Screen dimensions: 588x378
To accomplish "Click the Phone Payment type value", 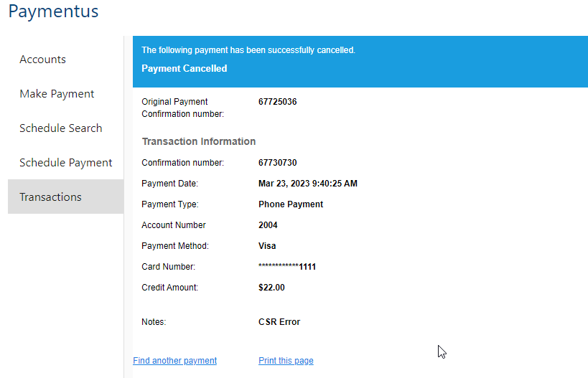I will pos(291,204).
